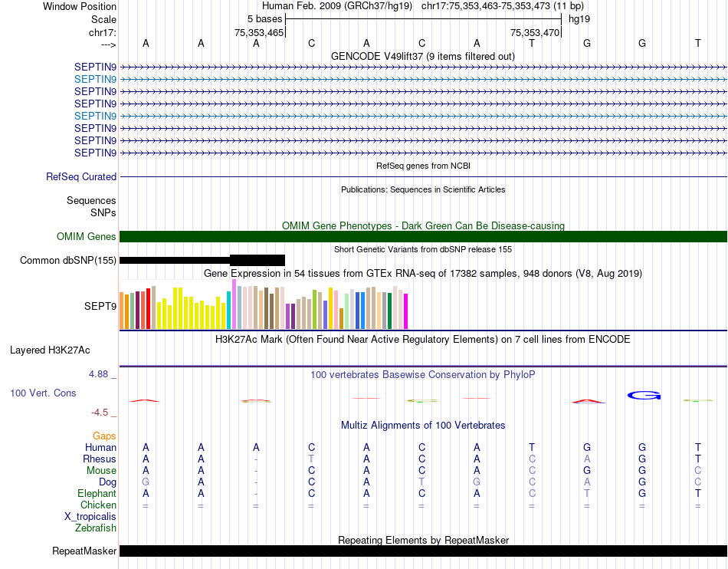The width and height of the screenshot is (728, 569).
Task: Click the SNPs track label
Action: pyautogui.click(x=103, y=212)
